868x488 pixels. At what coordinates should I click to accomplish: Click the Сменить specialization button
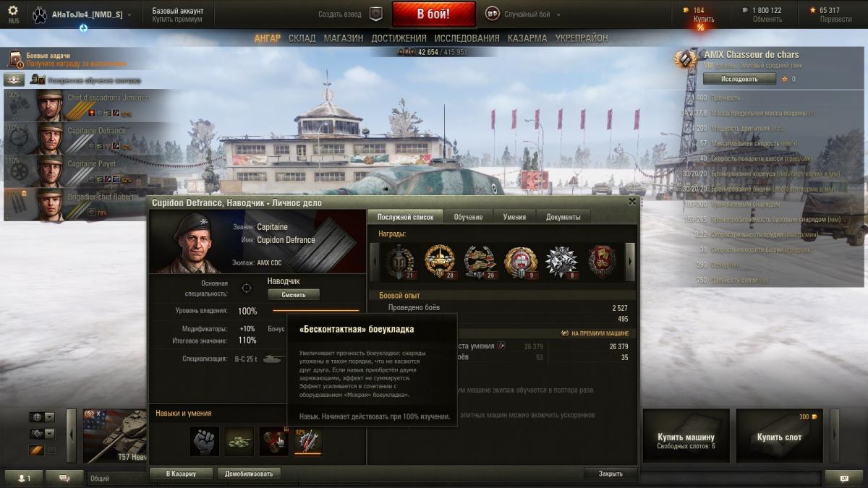click(x=294, y=294)
